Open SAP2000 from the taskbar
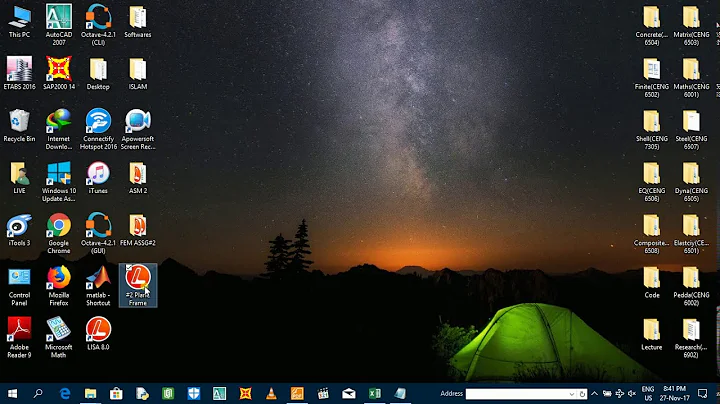This screenshot has height=404, width=720. [245, 393]
